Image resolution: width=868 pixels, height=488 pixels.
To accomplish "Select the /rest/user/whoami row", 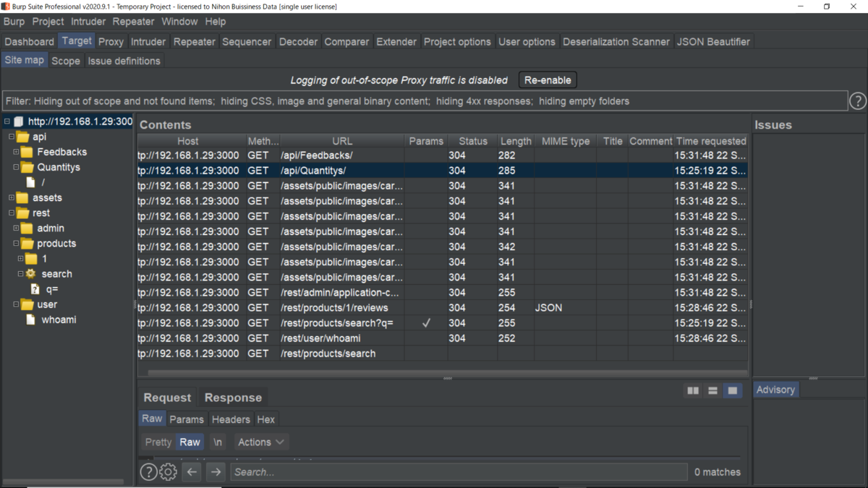I will [442, 338].
